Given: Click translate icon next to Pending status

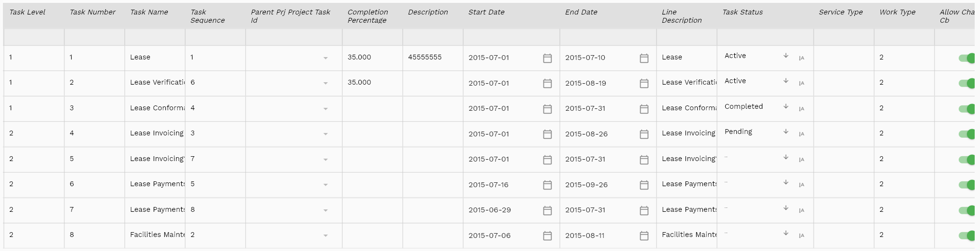Looking at the screenshot, I should pos(802,134).
